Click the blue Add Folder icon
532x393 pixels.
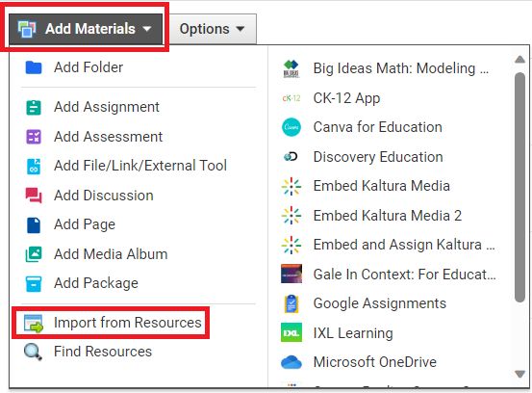pyautogui.click(x=34, y=67)
